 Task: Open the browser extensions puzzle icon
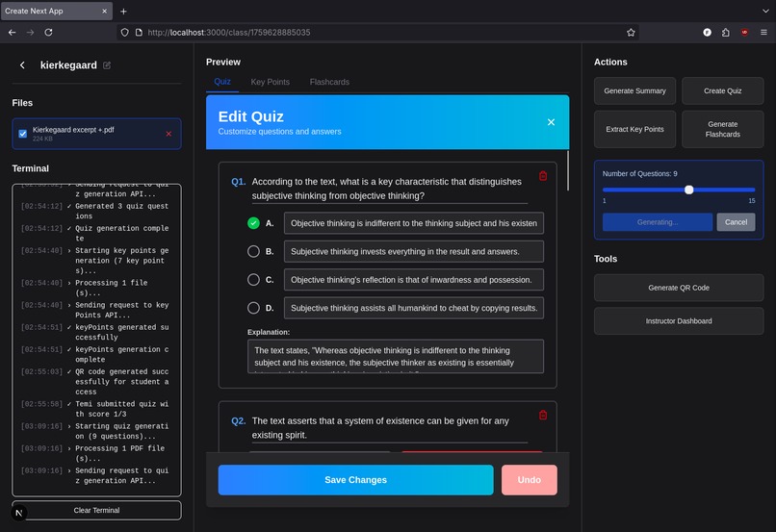(x=726, y=32)
